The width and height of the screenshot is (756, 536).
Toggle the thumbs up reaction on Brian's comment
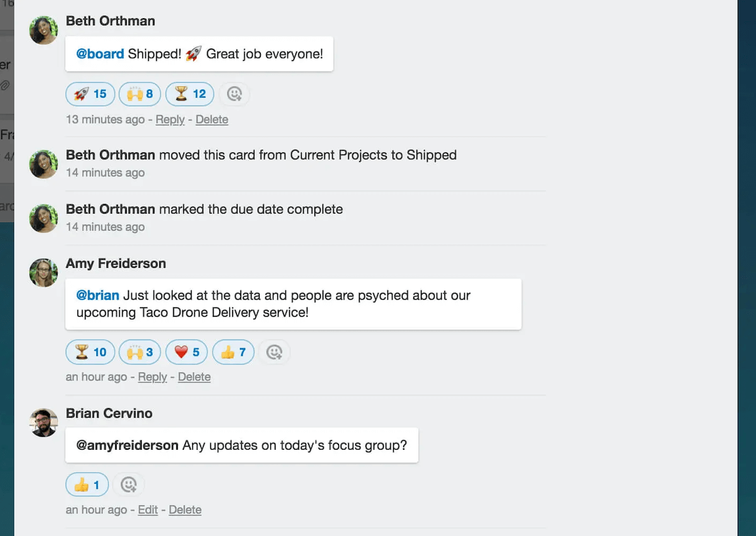tap(86, 484)
